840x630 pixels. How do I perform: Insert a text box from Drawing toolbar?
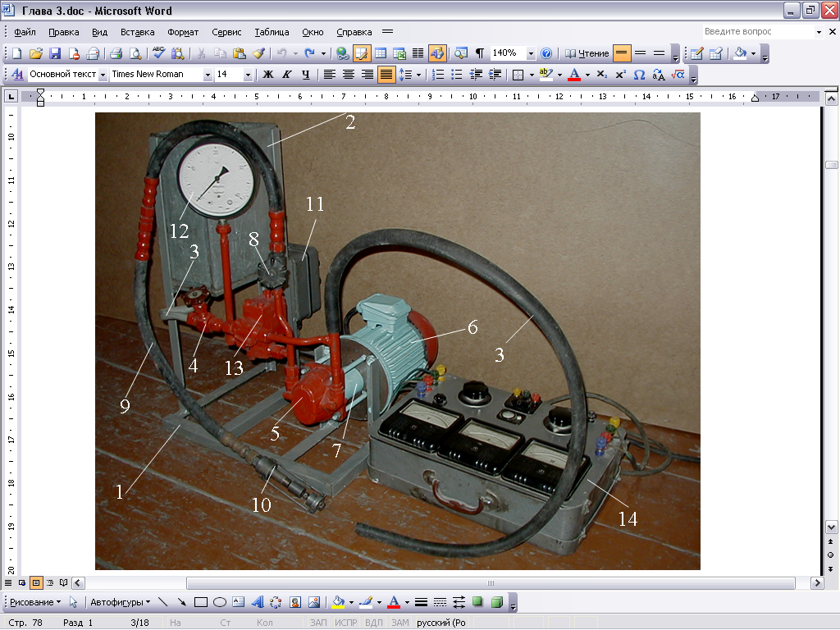tap(239, 602)
